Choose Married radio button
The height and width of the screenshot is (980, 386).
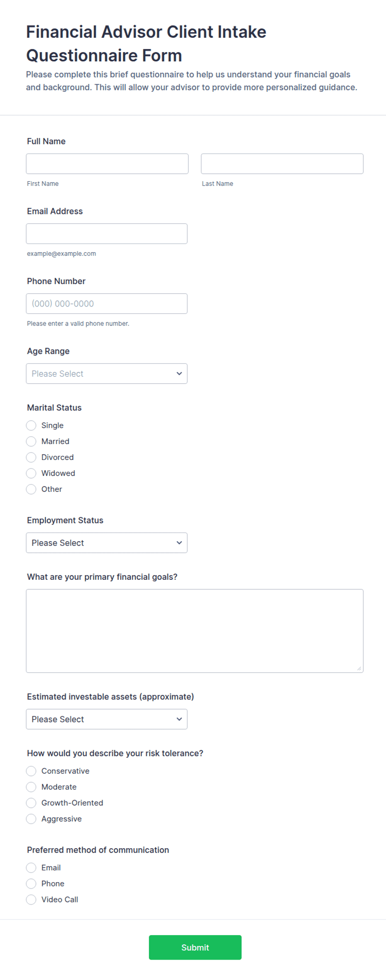click(x=31, y=441)
